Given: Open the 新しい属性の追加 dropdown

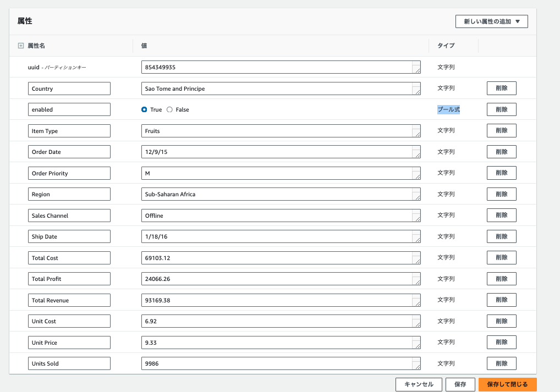Looking at the screenshot, I should coord(491,21).
